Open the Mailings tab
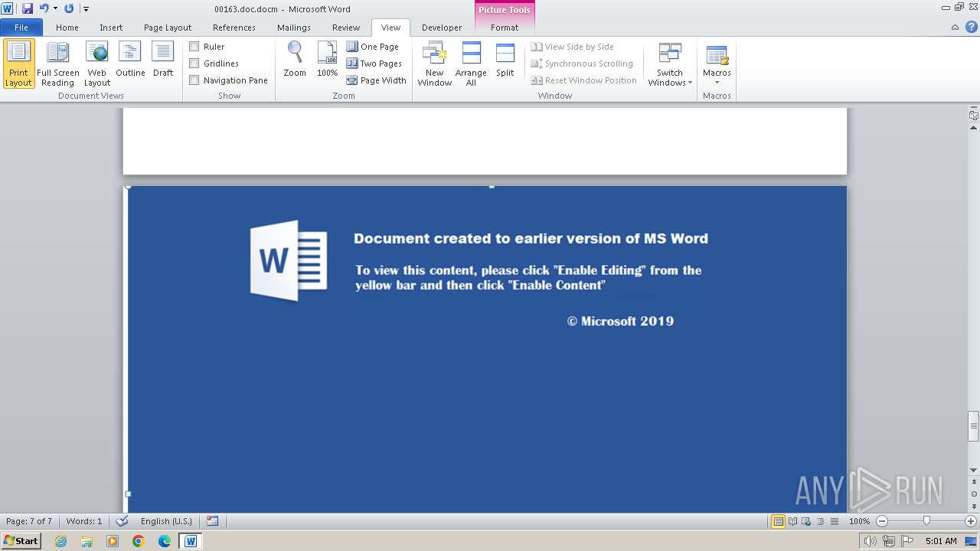The image size is (980, 551). 294,28
